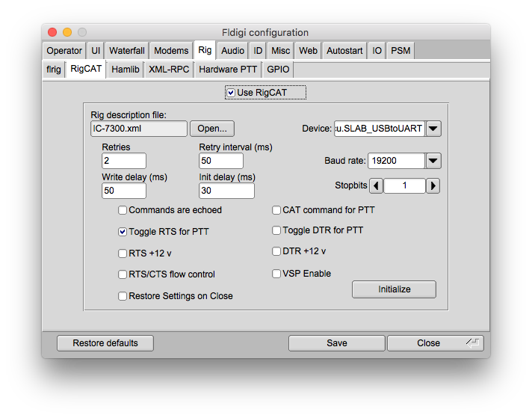Switch to the Web tab
Viewport: 532px width, 418px height.
coord(308,51)
